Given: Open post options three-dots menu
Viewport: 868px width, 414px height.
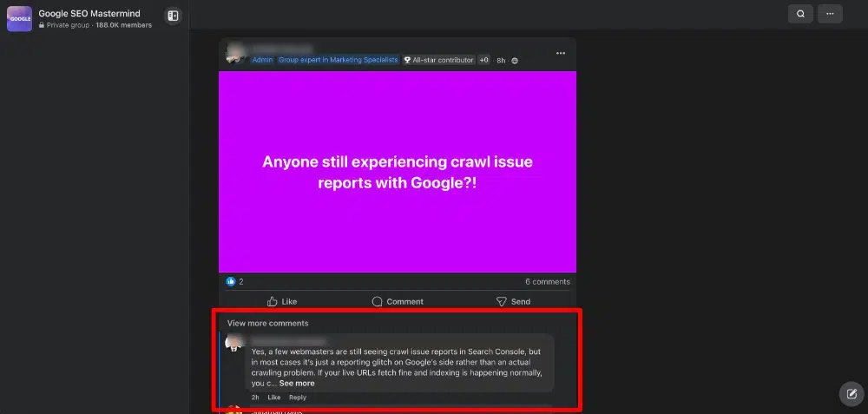Looking at the screenshot, I should coord(561,53).
